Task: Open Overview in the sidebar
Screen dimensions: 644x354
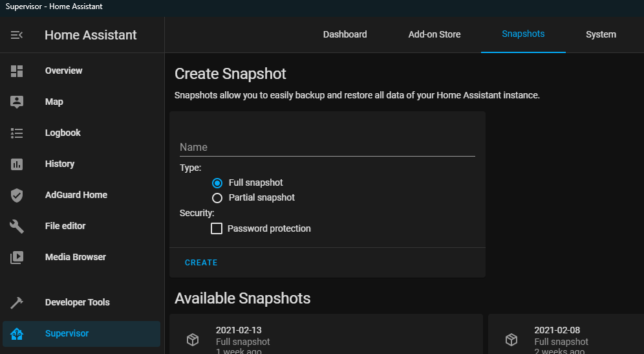Action: [81, 71]
